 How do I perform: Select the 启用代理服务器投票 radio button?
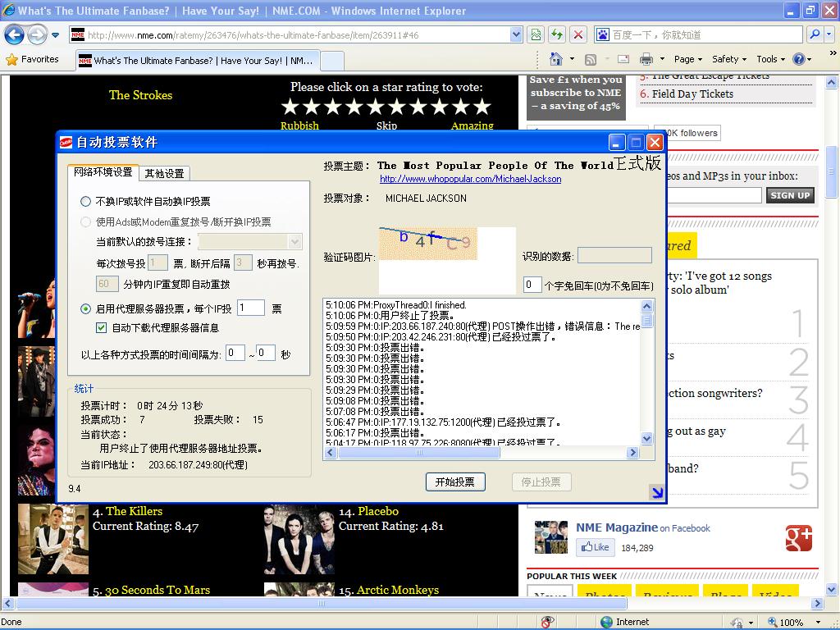[86, 308]
